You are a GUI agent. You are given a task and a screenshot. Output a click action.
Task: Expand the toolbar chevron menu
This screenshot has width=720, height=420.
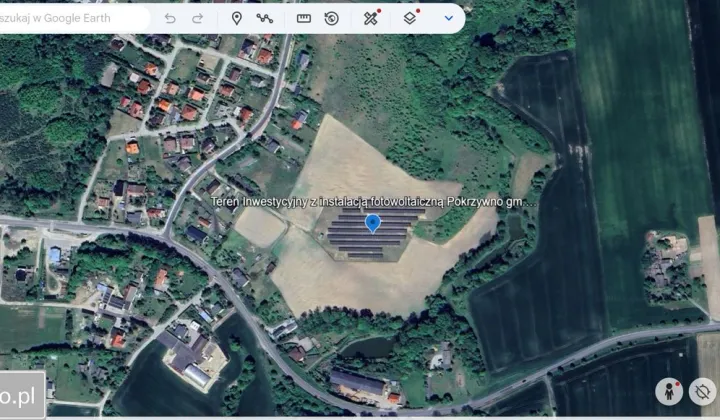click(x=449, y=18)
